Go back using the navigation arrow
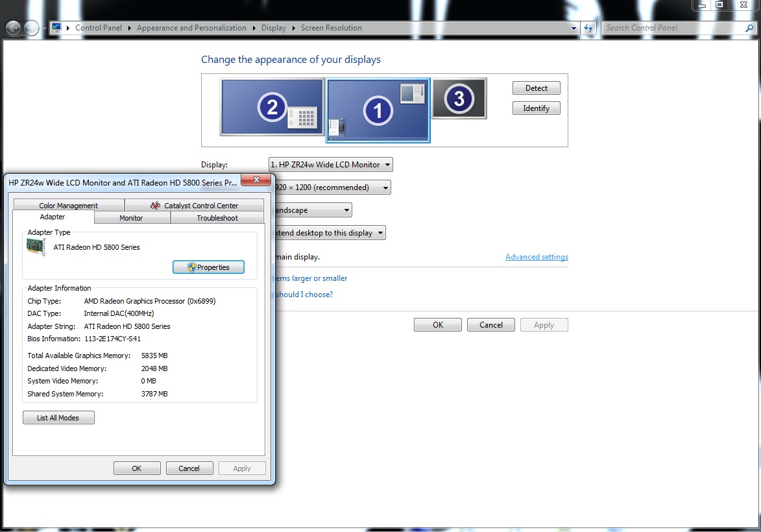The height and width of the screenshot is (532, 761). (13, 29)
